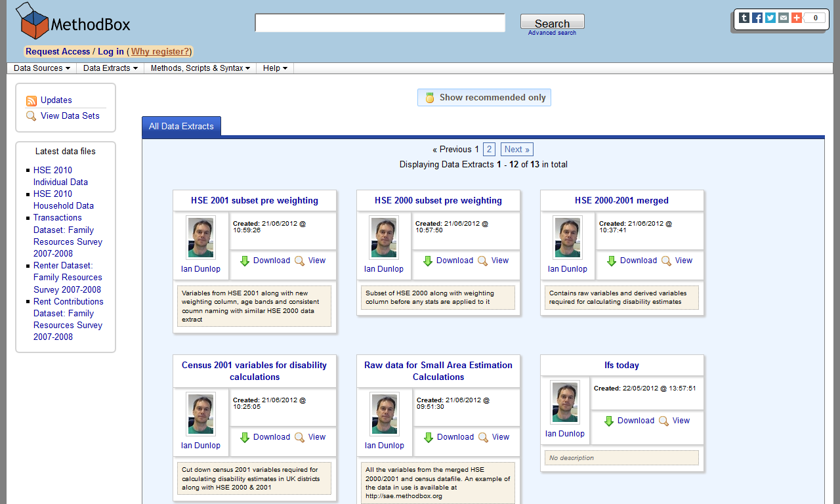The image size is (840, 504).
Task: Click view magnifier for Raw data Small Area
Action: click(x=483, y=438)
